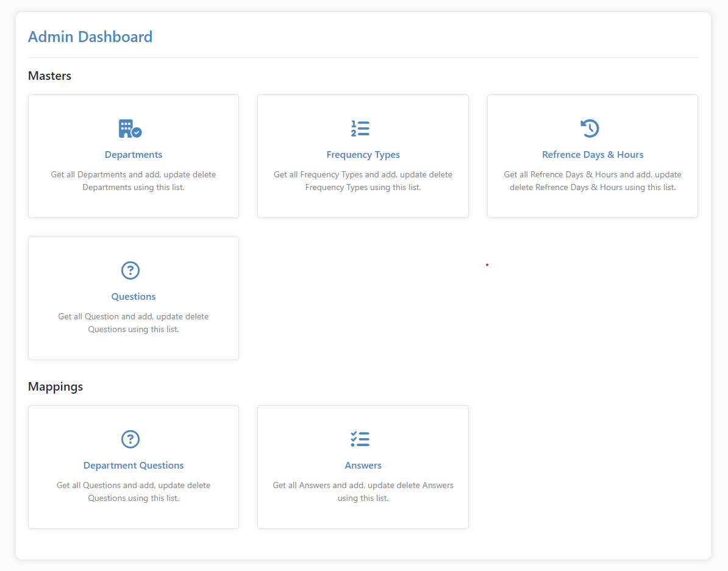Screen dimensions: 728x571
Task: Click the Refrence Days & Hours description text
Action: [x=593, y=181]
